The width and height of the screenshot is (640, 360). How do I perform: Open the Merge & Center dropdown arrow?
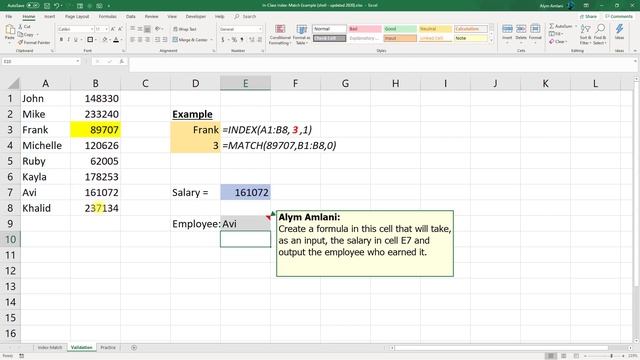pos(211,40)
